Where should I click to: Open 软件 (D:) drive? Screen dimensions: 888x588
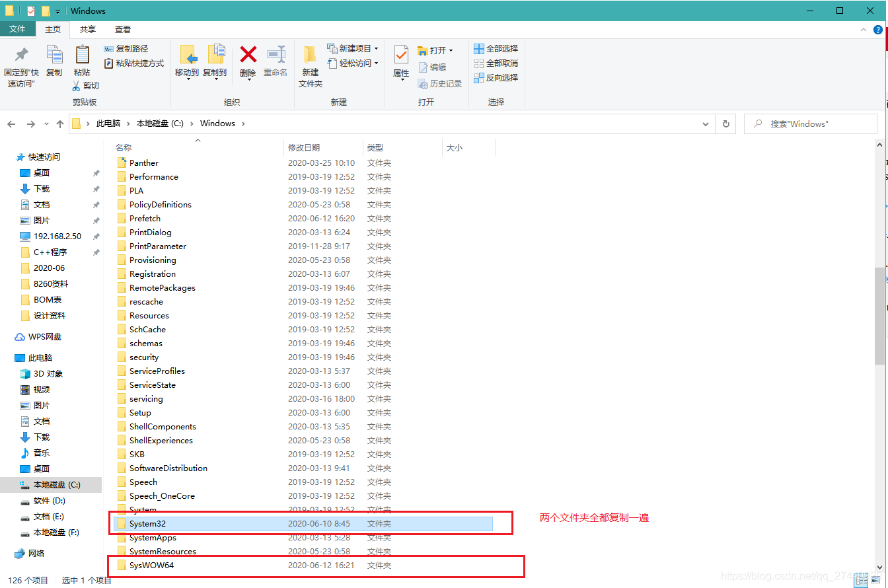pos(49,501)
